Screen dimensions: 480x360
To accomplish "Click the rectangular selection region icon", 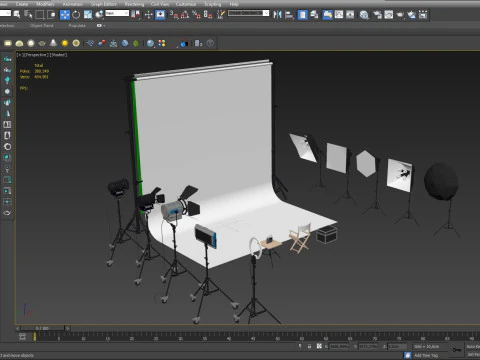I will pos(40,14).
